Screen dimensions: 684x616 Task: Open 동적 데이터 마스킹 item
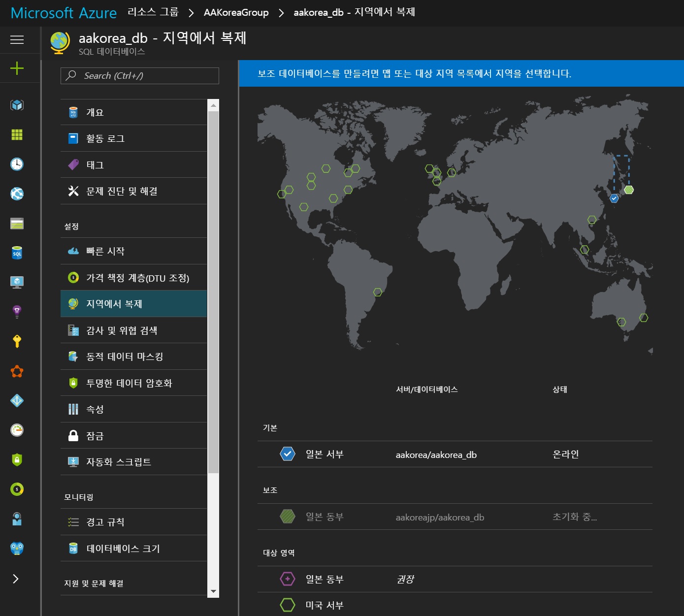click(x=134, y=357)
